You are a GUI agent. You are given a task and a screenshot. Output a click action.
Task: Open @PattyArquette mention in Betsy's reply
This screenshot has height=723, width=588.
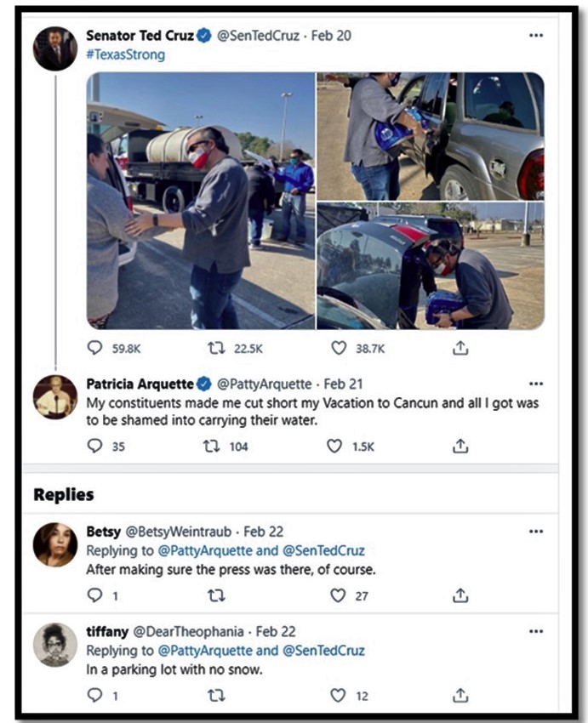(203, 551)
